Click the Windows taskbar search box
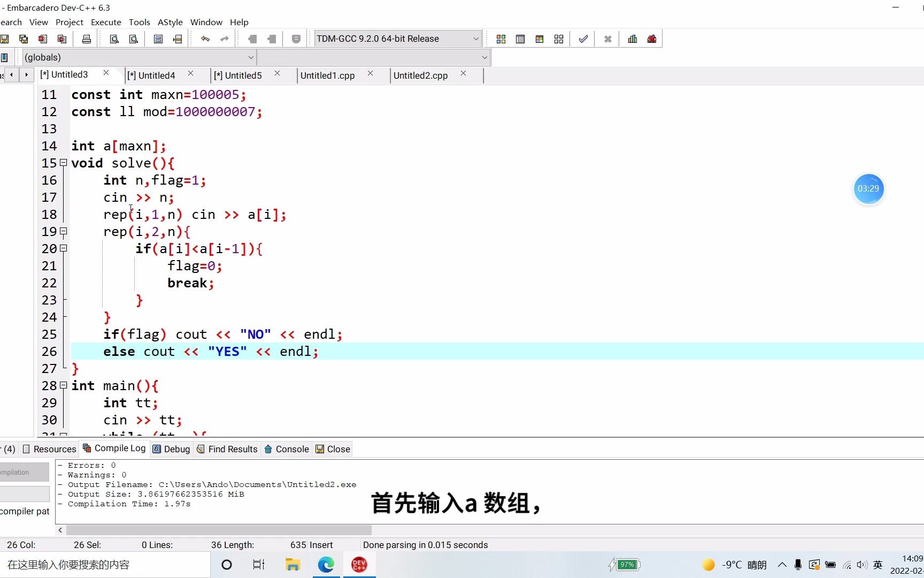The image size is (924, 578). click(102, 565)
